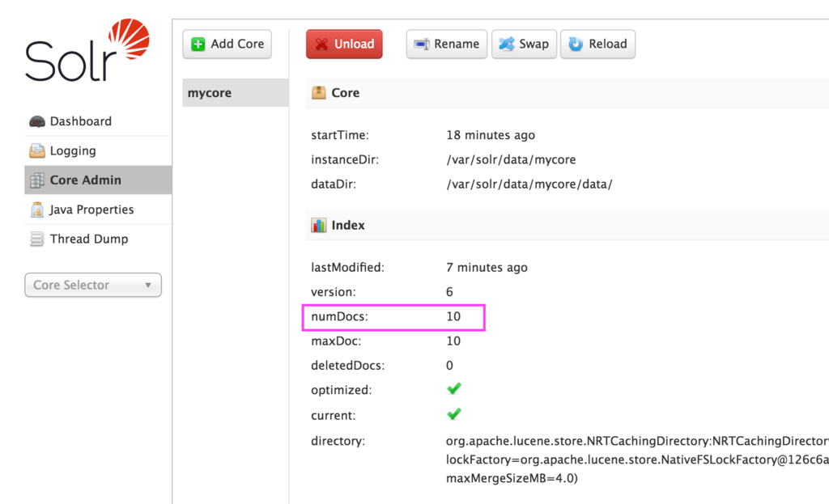Click the maxMergeSizeMB=4.0 text
The height and width of the screenshot is (504, 829).
click(x=512, y=479)
